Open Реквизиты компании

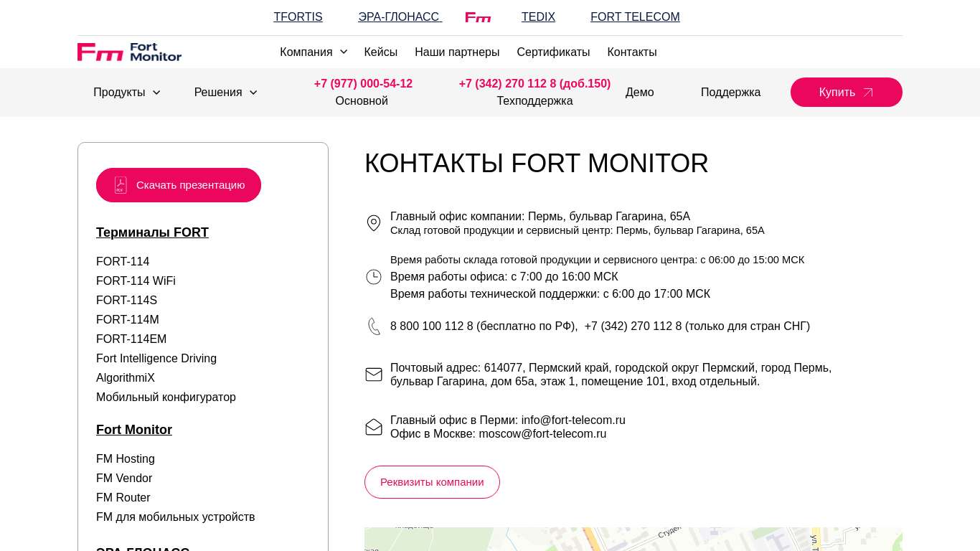click(x=432, y=481)
